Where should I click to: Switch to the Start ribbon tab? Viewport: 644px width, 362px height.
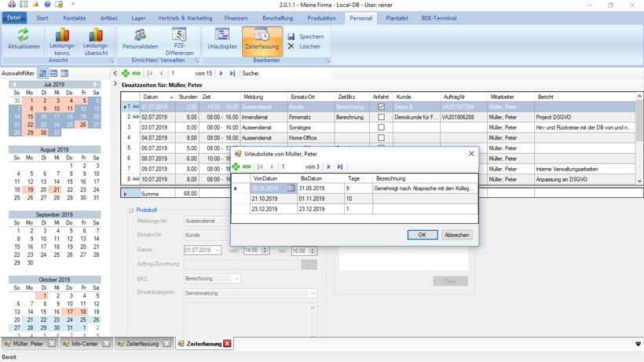(x=42, y=18)
